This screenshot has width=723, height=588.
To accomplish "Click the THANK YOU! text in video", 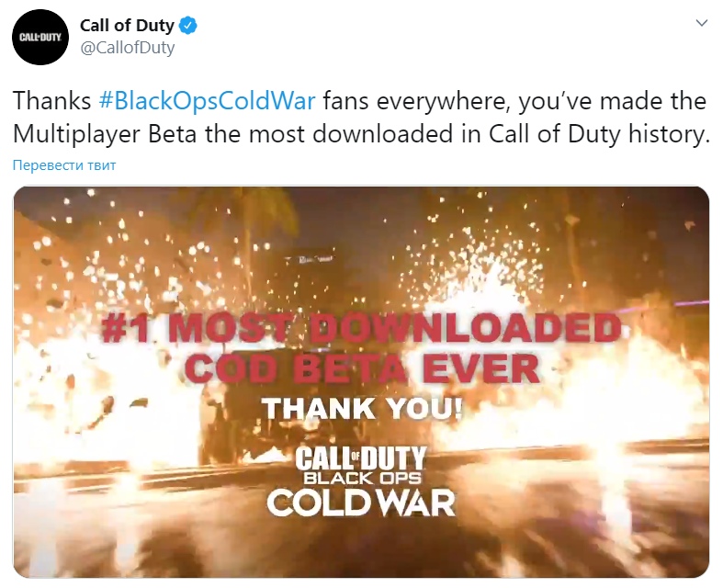I will click(362, 409).
